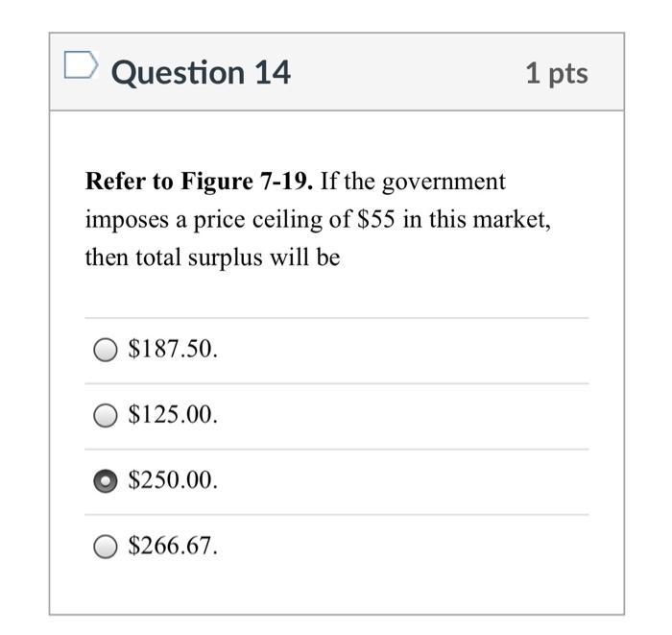Select the $187.50 answer option
Screen dimensions: 672x635
(106, 350)
